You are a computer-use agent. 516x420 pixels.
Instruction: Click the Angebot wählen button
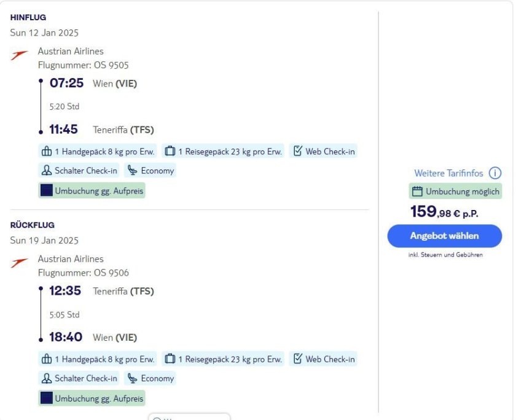pyautogui.click(x=444, y=236)
